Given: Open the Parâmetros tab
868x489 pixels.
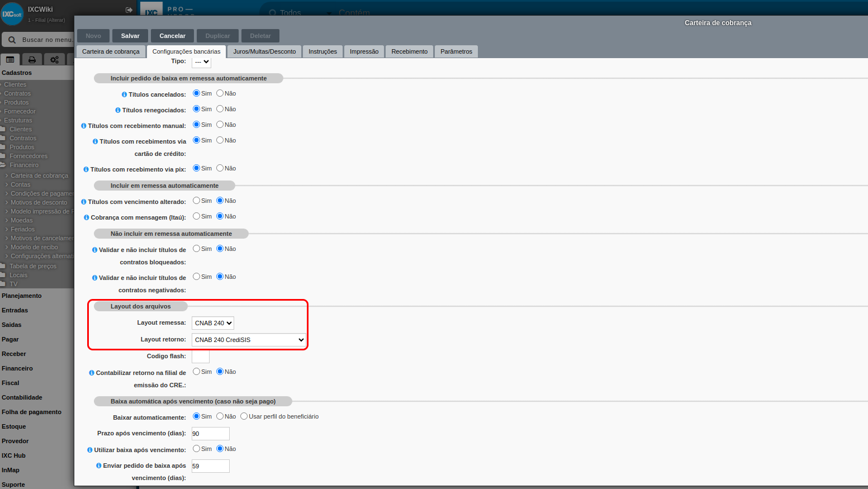Looking at the screenshot, I should pyautogui.click(x=456, y=51).
